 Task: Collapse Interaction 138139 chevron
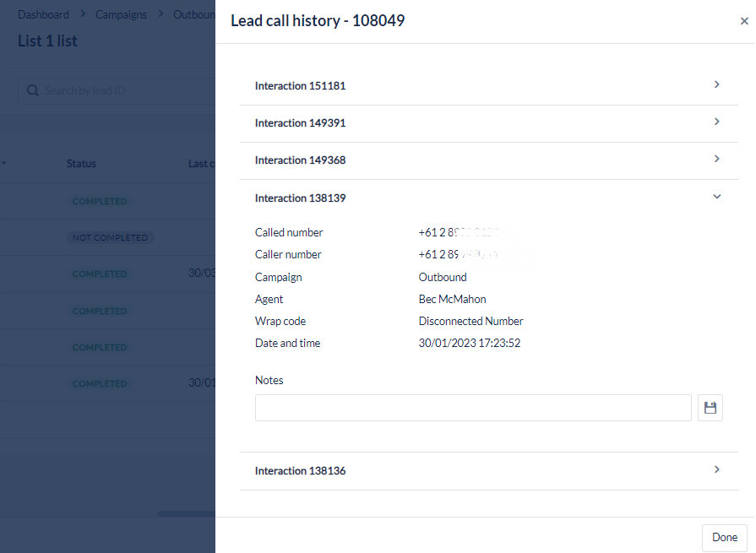tap(716, 197)
